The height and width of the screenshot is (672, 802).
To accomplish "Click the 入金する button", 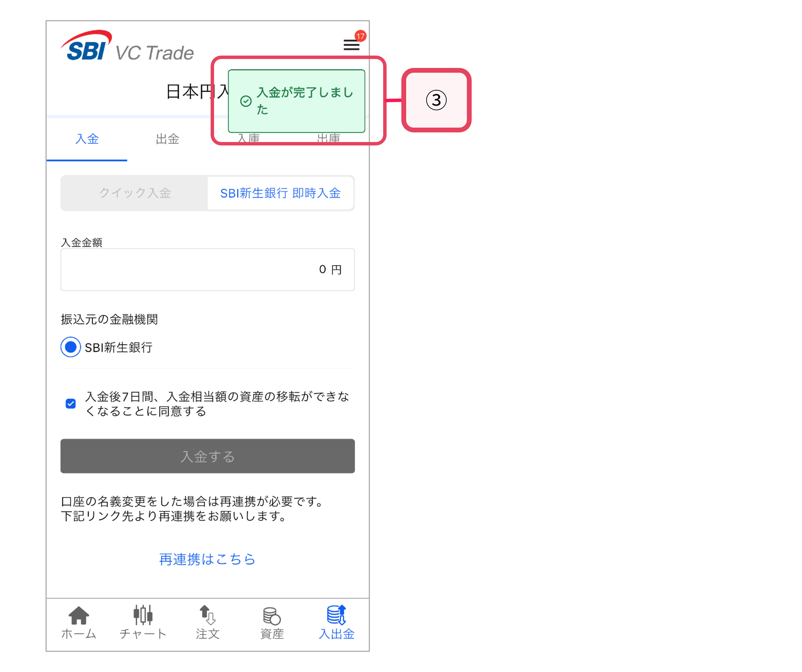I will pyautogui.click(x=208, y=456).
